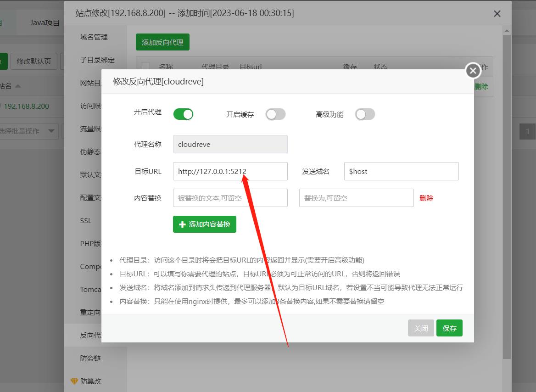
Task: Toggle the 开启代理 switch off
Action: 183,114
